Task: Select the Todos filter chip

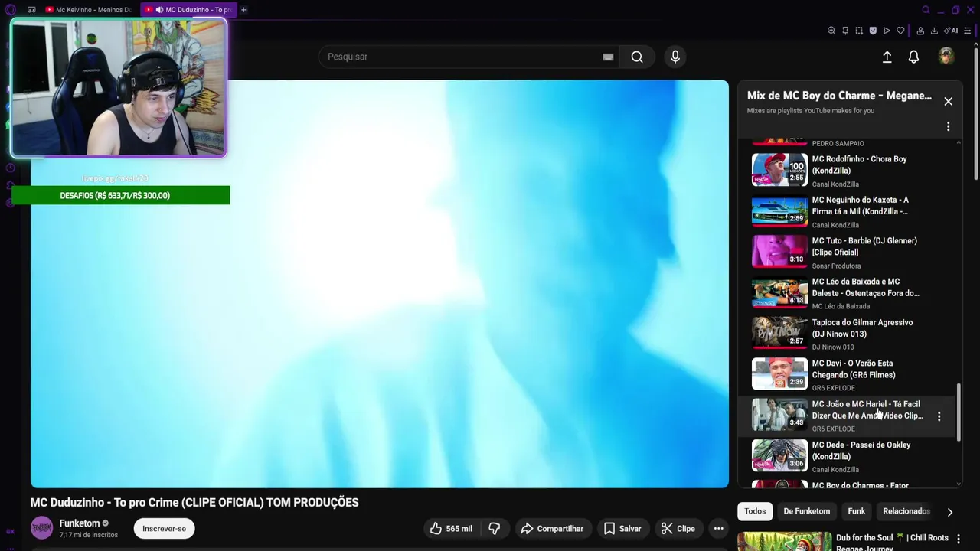Action: point(755,511)
